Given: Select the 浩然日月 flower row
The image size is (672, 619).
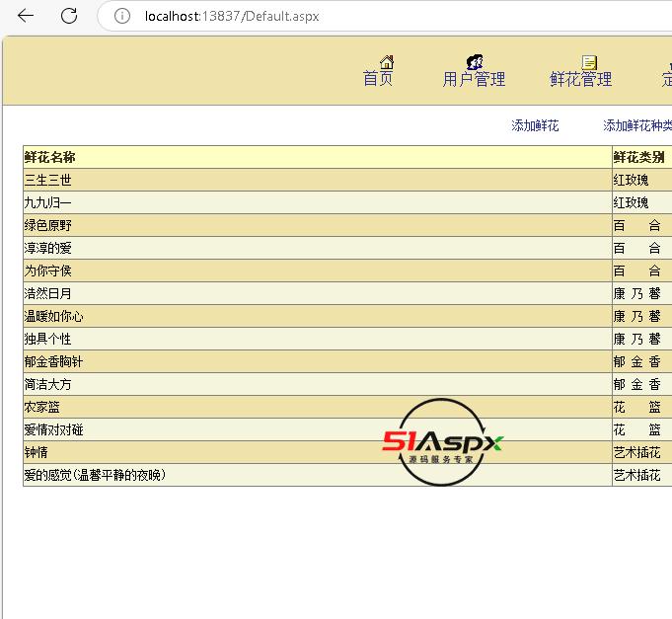Looking at the screenshot, I should click(347, 293).
